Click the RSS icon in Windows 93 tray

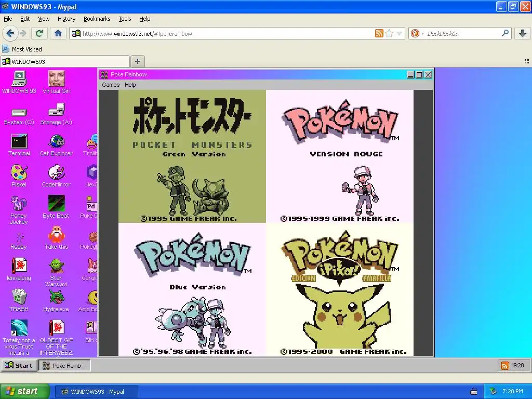tap(505, 365)
